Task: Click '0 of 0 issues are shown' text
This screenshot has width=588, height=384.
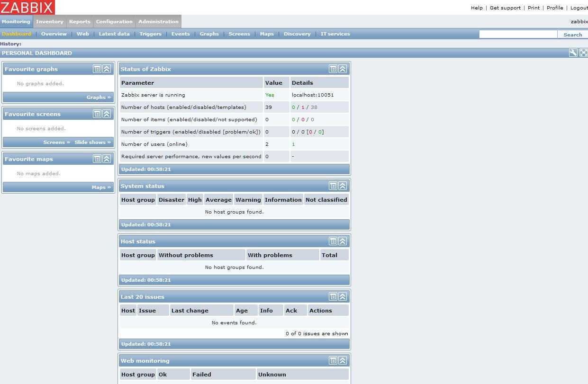Action: [x=317, y=333]
